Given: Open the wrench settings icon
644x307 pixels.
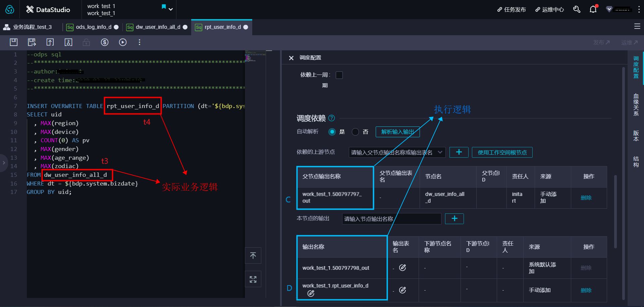Looking at the screenshot, I should pyautogui.click(x=577, y=9).
